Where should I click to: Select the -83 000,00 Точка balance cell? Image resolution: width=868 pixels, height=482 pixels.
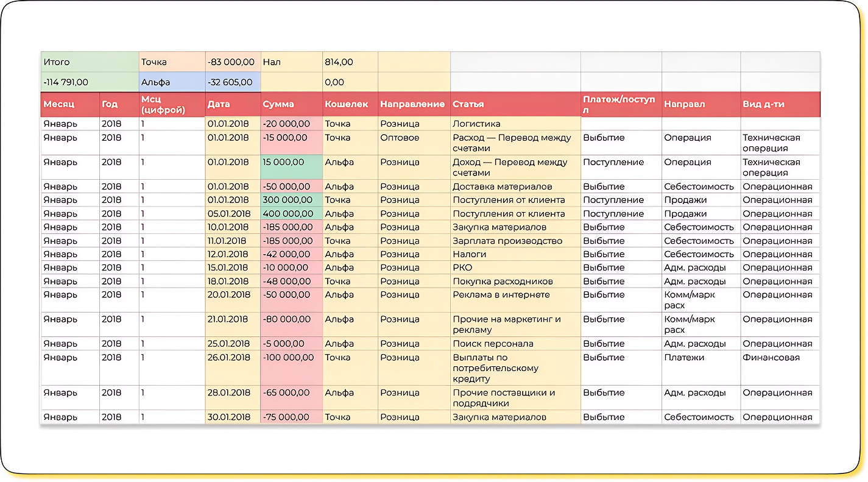point(232,62)
